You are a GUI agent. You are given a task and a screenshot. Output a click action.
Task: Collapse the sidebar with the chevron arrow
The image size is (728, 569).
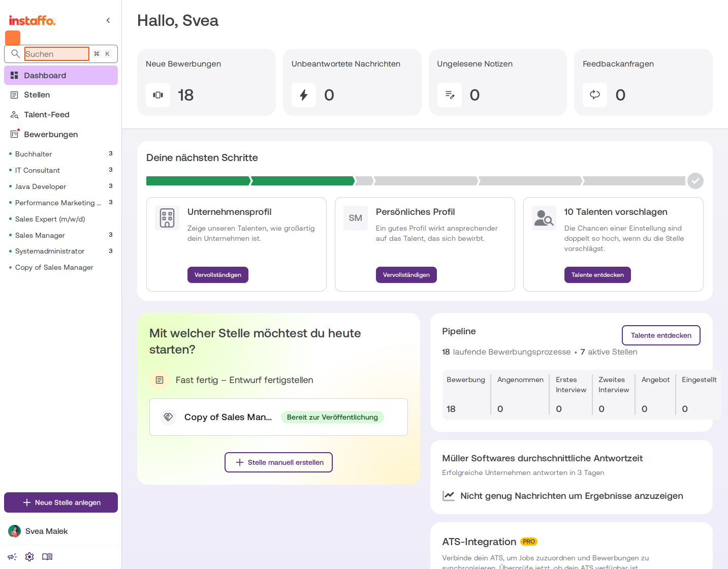[108, 20]
